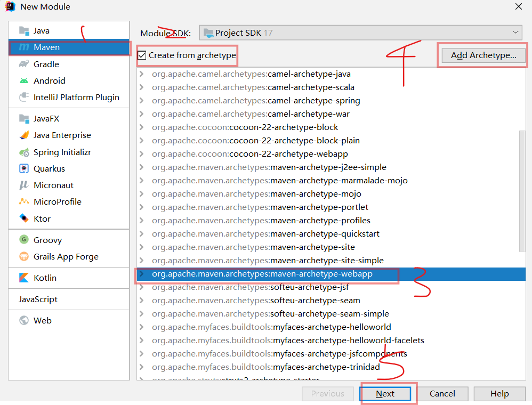Click the Java Enterprise icon
Viewport: 532px width, 405px height.
click(24, 135)
